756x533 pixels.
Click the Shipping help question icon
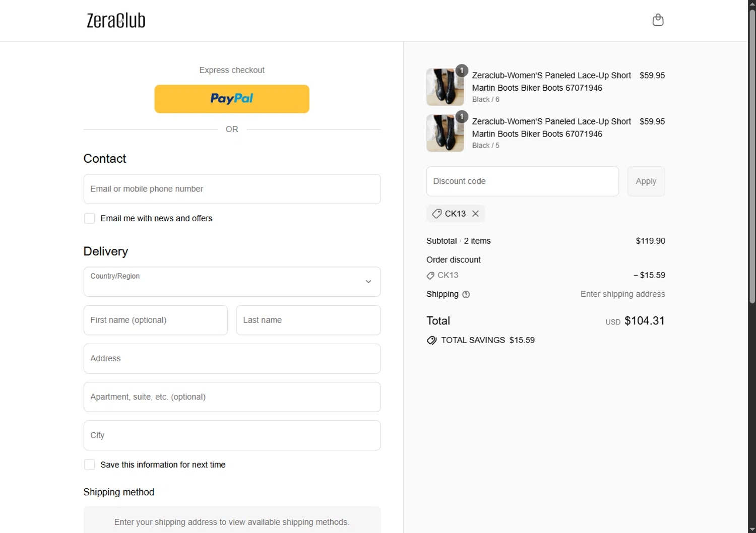[466, 295]
